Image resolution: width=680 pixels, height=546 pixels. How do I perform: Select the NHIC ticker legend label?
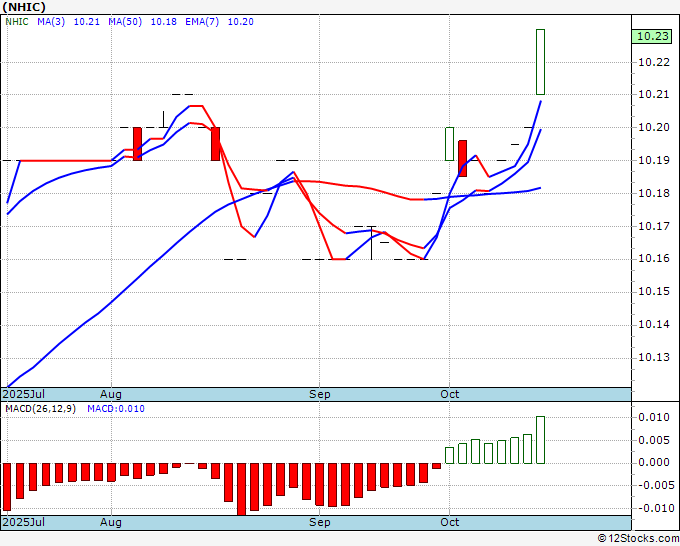tap(17, 22)
